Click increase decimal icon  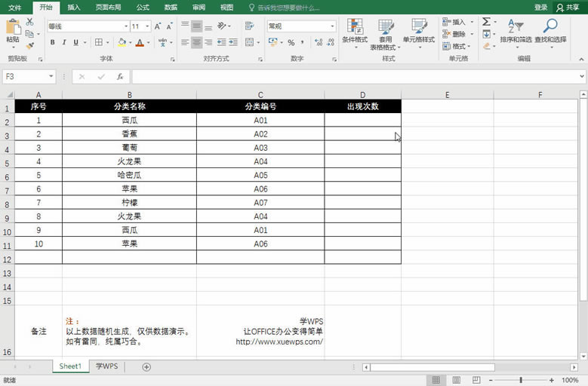click(319, 43)
